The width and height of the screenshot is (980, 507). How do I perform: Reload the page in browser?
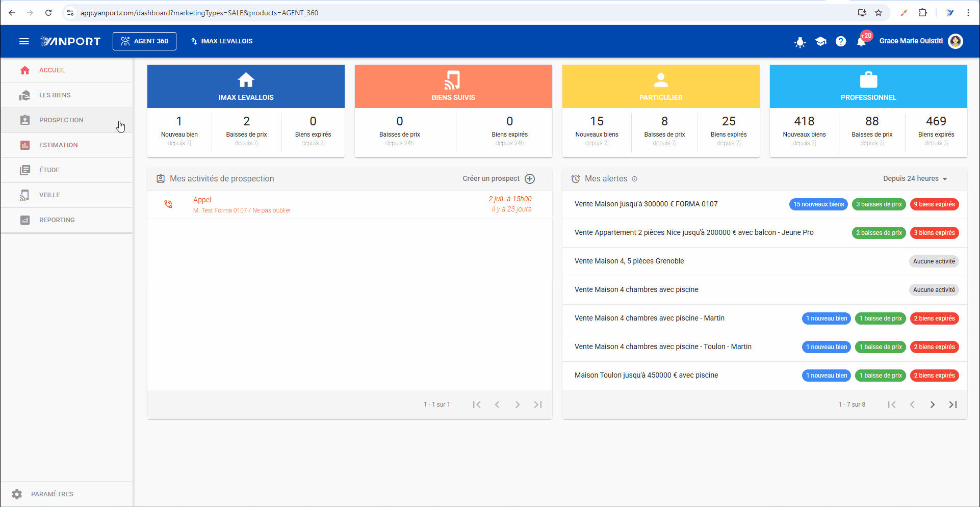tap(48, 13)
